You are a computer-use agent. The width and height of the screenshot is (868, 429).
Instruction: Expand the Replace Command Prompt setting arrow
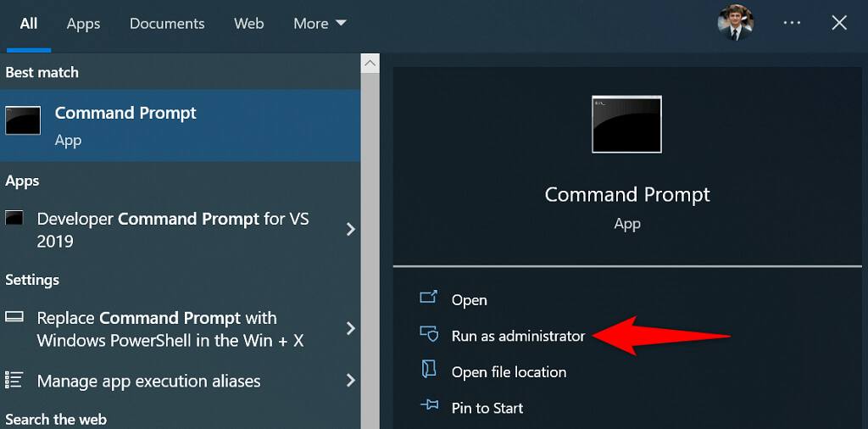pyautogui.click(x=350, y=328)
